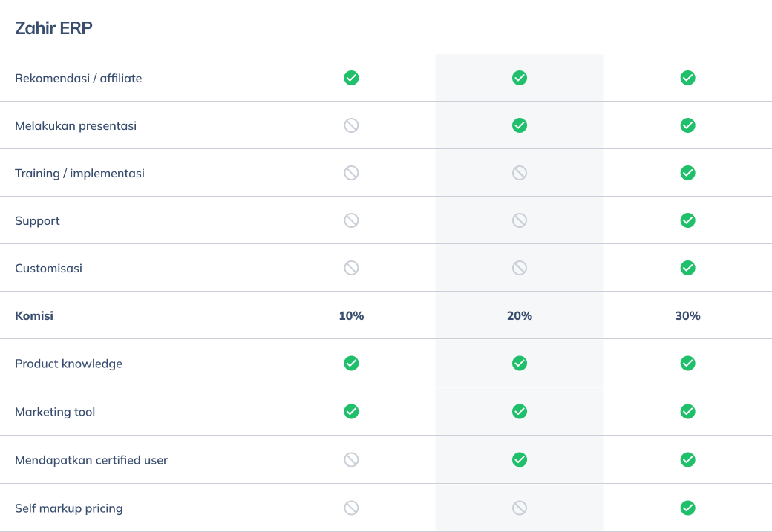Click the certified user unavailable icon in 10% column

point(351,459)
